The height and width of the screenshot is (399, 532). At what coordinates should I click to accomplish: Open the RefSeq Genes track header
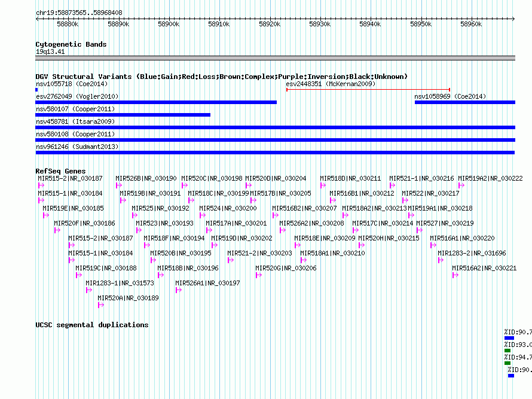click(x=60, y=171)
